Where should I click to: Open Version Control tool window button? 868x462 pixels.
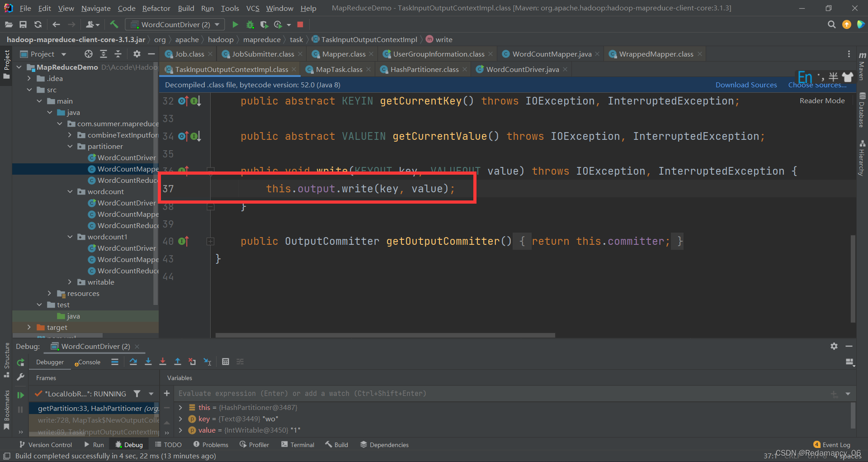point(45,445)
